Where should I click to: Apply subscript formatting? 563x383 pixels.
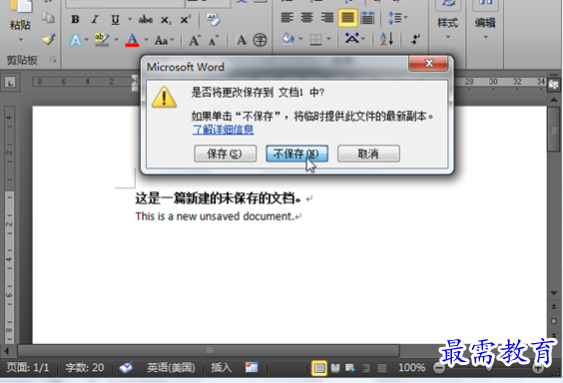point(166,20)
